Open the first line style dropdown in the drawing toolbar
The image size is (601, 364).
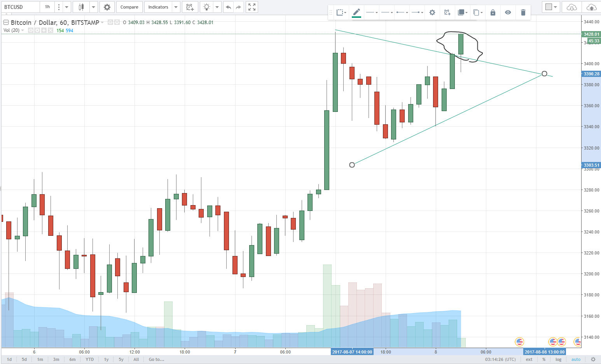pyautogui.click(x=372, y=12)
